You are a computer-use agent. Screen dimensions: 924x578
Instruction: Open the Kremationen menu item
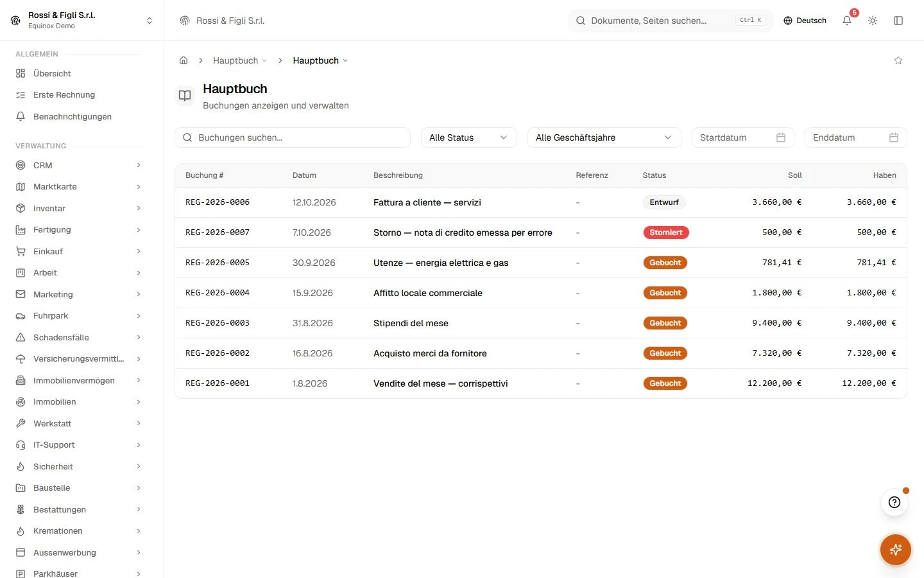click(78, 531)
